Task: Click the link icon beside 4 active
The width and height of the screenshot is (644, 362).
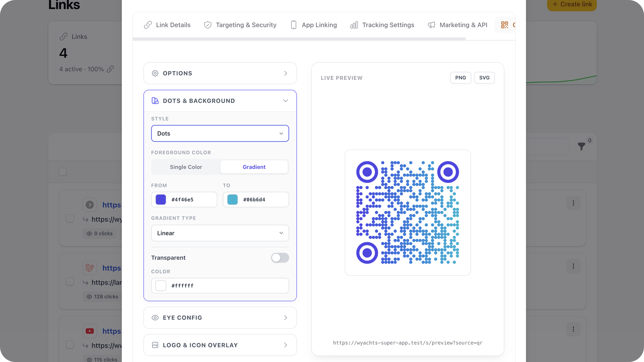Action: pyautogui.click(x=110, y=69)
